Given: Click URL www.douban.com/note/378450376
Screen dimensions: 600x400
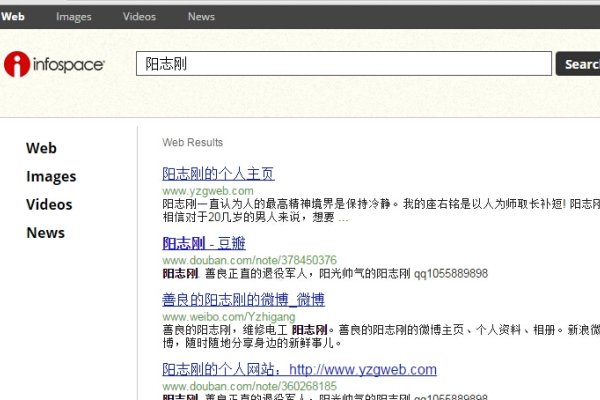Looking at the screenshot, I should [249, 260].
